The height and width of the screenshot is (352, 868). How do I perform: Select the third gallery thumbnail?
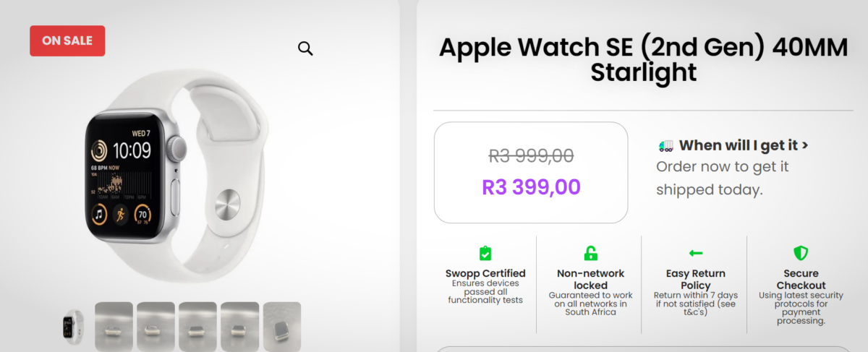coord(156,327)
